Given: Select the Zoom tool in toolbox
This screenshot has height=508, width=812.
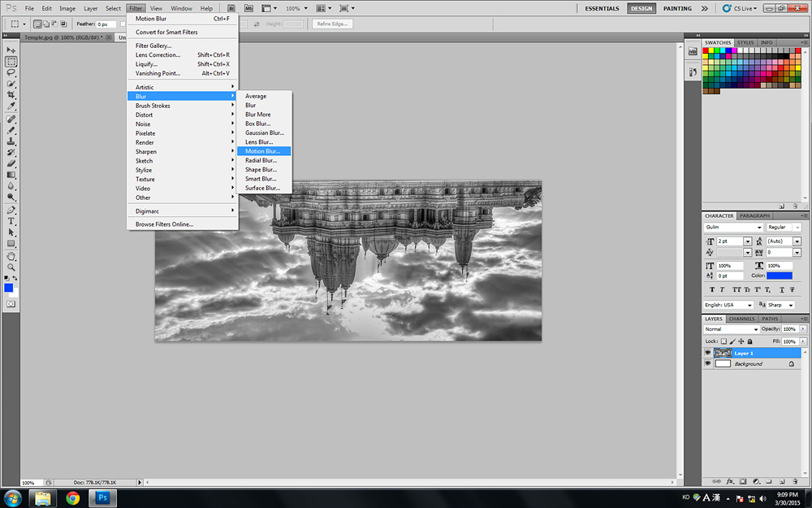Looking at the screenshot, I should [x=11, y=267].
